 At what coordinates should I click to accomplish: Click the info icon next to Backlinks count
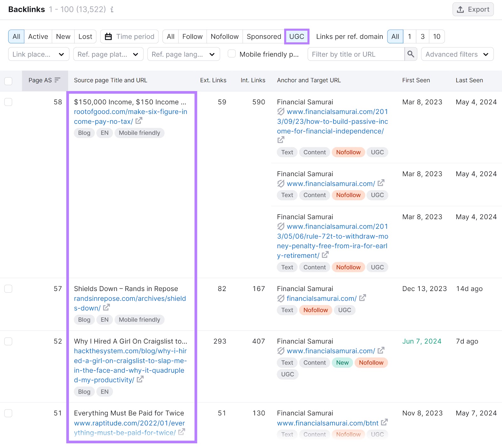112,10
